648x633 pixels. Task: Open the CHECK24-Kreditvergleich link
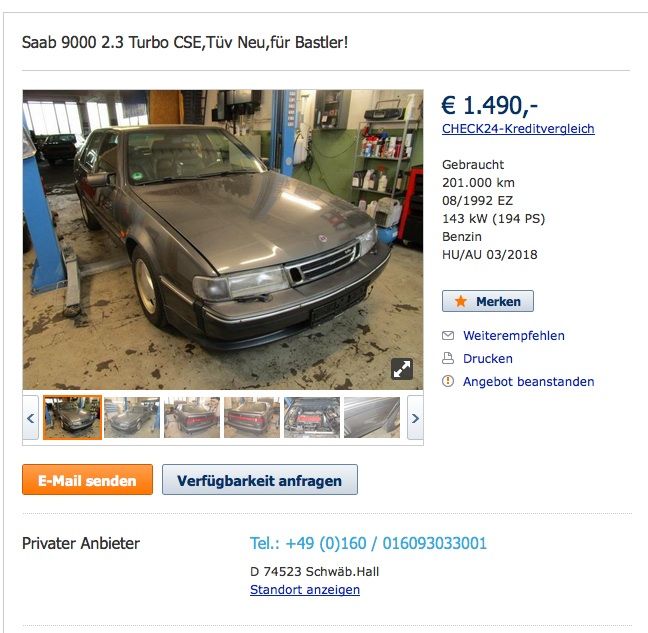[x=518, y=129]
